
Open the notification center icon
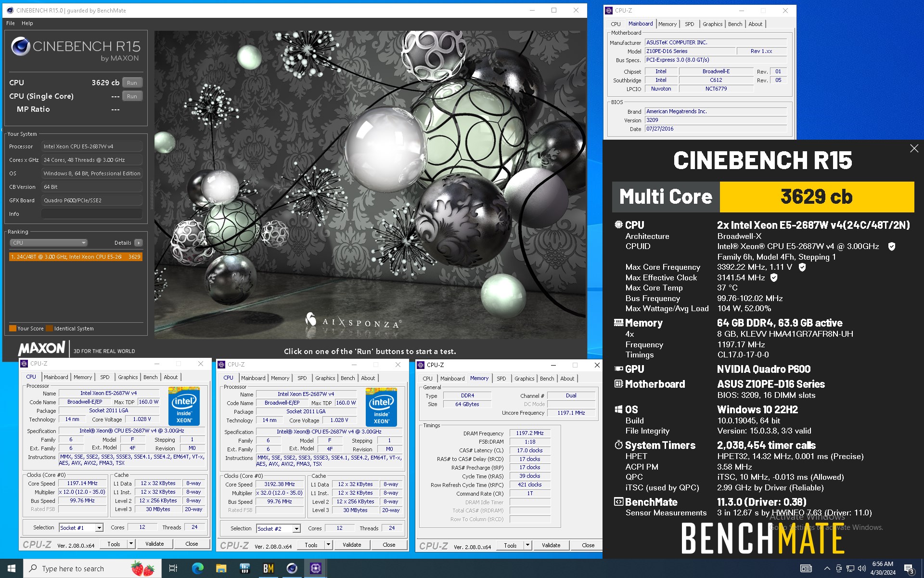point(909,568)
